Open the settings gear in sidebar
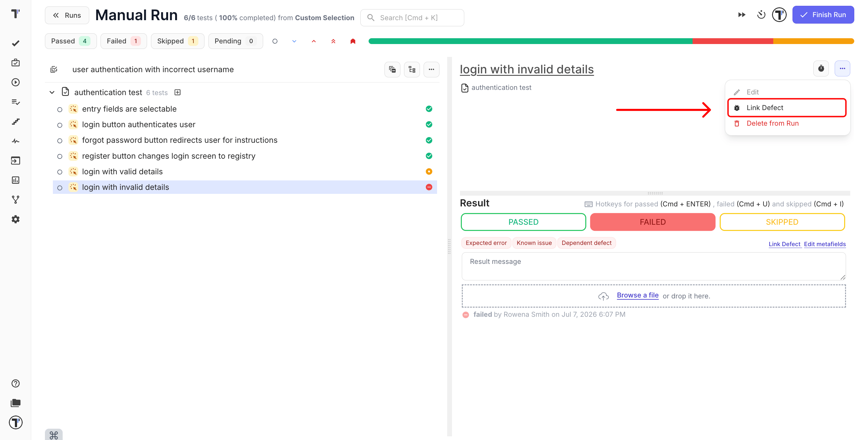The height and width of the screenshot is (440, 868). (x=16, y=219)
